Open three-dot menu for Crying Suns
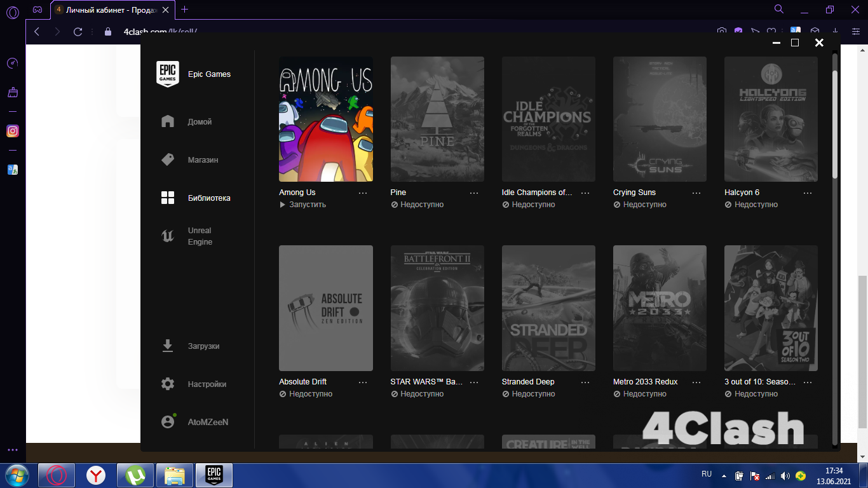Screen dimensions: 868x488 [x=696, y=193]
